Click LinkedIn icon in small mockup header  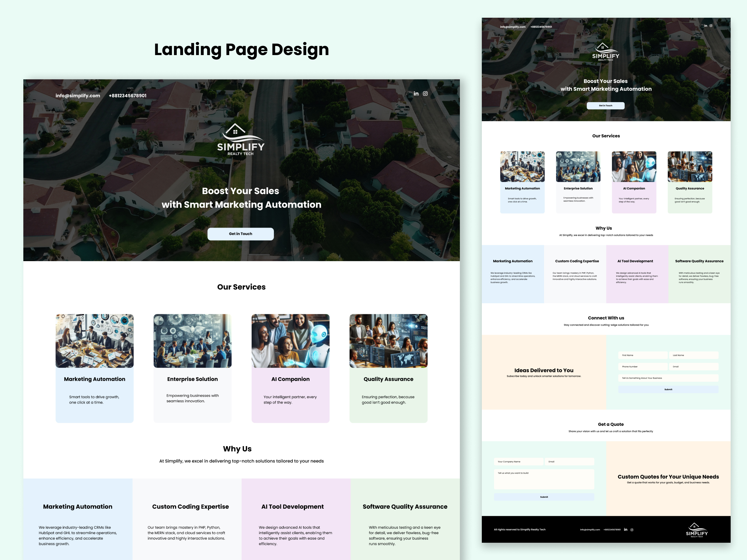tap(705, 26)
